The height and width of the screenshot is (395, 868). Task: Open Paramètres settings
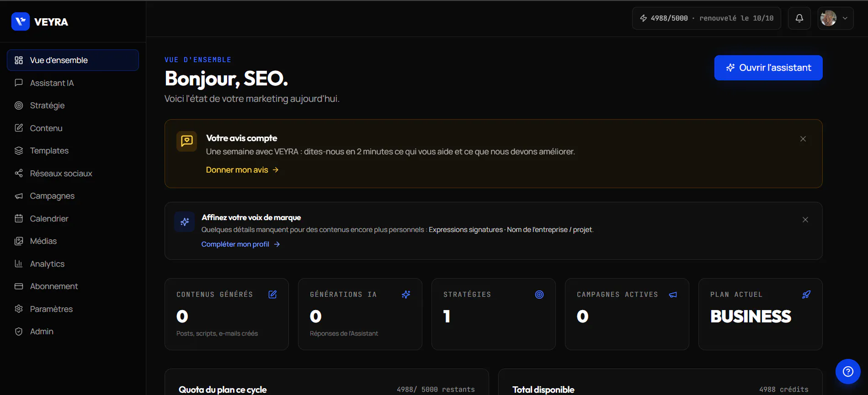point(73,309)
